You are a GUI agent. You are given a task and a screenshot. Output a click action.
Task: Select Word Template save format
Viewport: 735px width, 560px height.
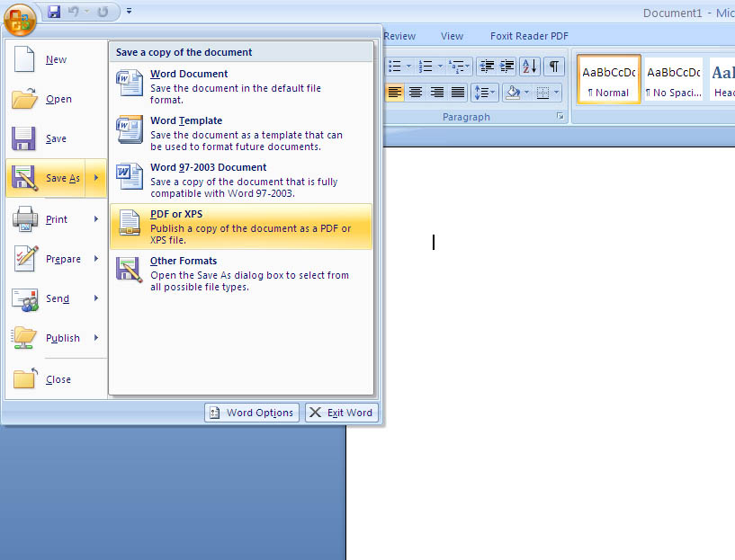pyautogui.click(x=241, y=133)
